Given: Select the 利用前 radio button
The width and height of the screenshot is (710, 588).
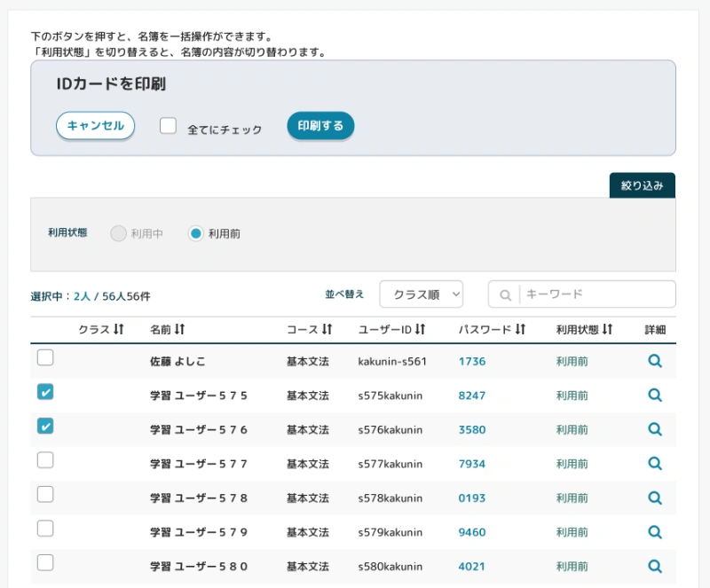Looking at the screenshot, I should coord(195,233).
